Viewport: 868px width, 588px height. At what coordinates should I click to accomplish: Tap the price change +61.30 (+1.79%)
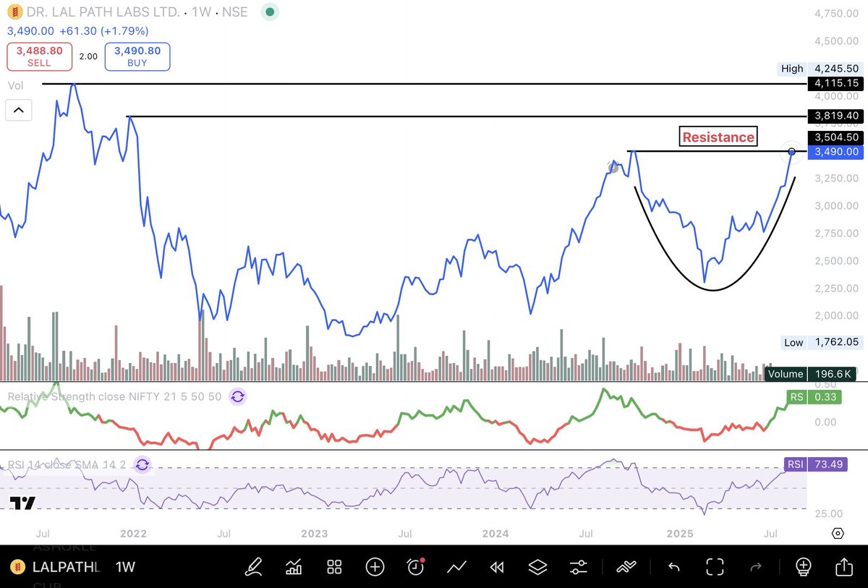point(103,31)
